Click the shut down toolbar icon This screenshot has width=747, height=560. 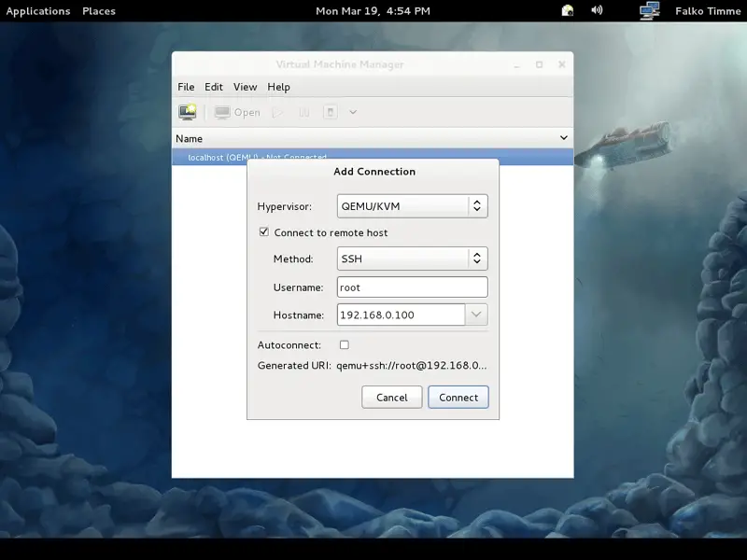point(331,112)
